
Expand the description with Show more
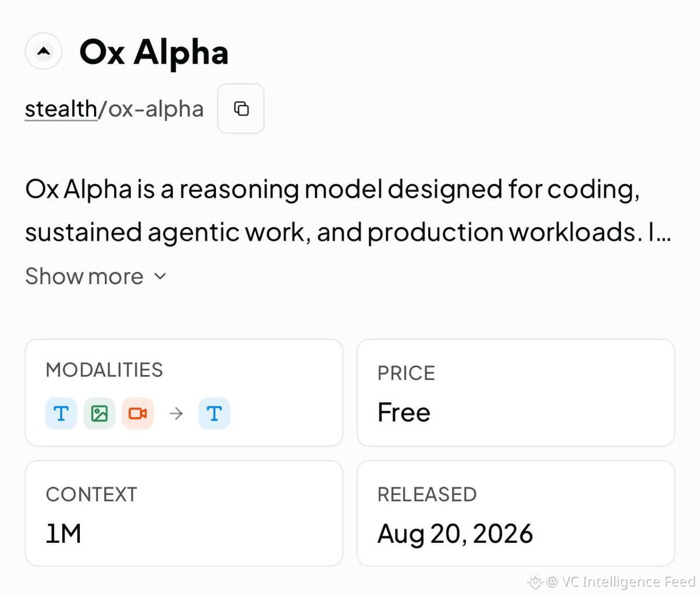pyautogui.click(x=84, y=276)
